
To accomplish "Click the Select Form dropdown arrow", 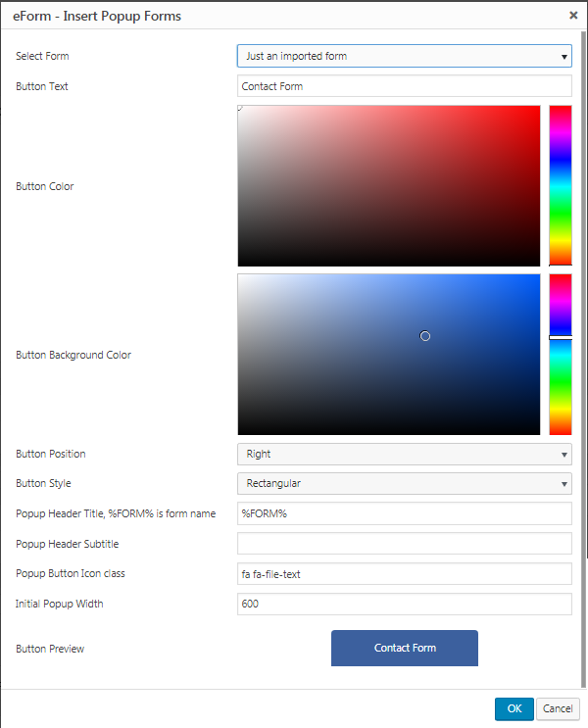I will 564,57.
